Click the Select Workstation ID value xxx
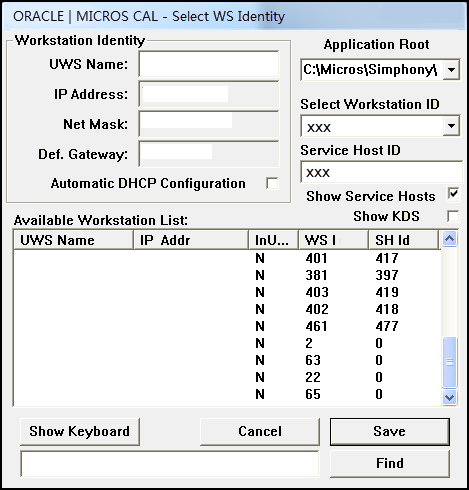This screenshot has width=469, height=490. (319, 128)
